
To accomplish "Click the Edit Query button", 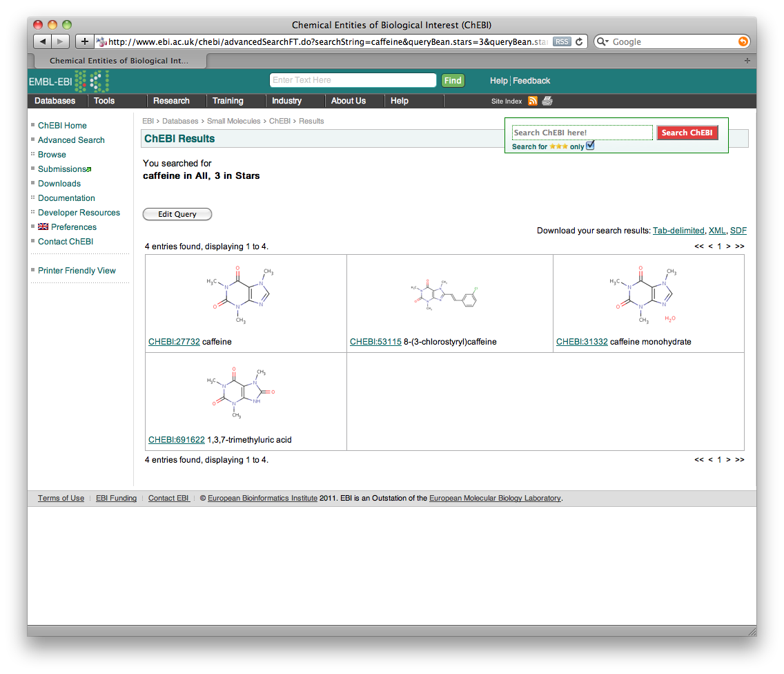I will (x=177, y=214).
